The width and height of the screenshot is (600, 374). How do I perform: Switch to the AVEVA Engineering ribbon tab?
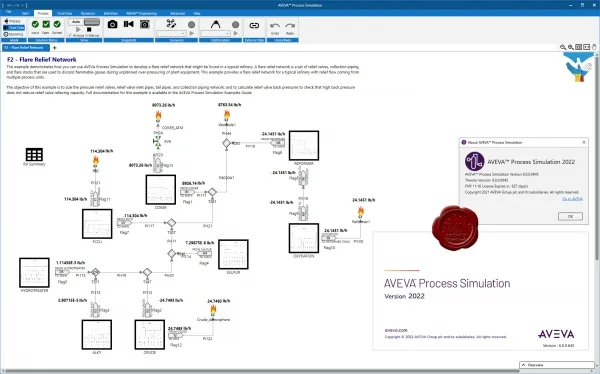click(141, 13)
